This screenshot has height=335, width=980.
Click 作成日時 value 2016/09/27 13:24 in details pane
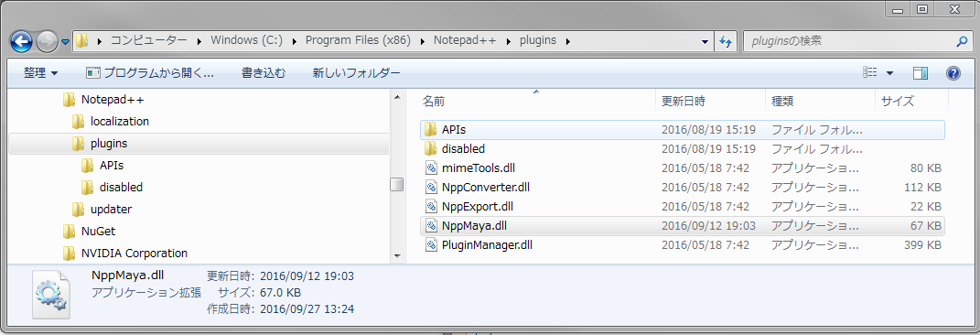coord(307,308)
